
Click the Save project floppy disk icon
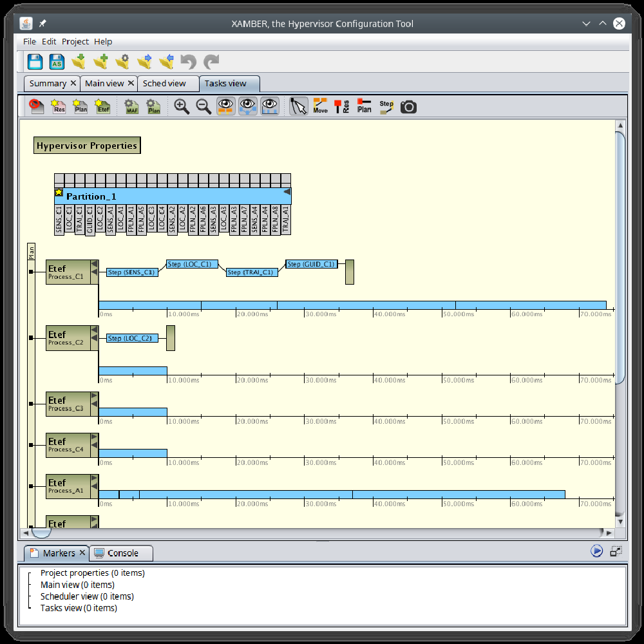point(35,62)
